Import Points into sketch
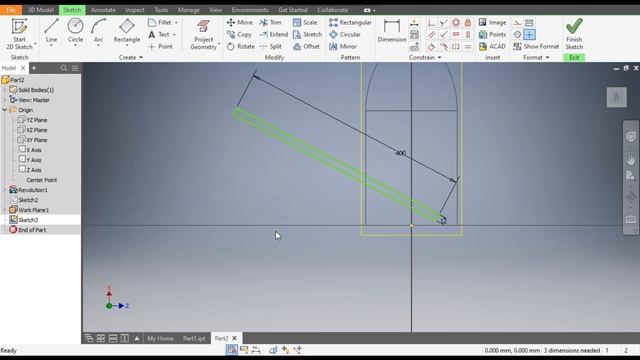Image resolution: width=640 pixels, height=360 pixels. (x=492, y=35)
